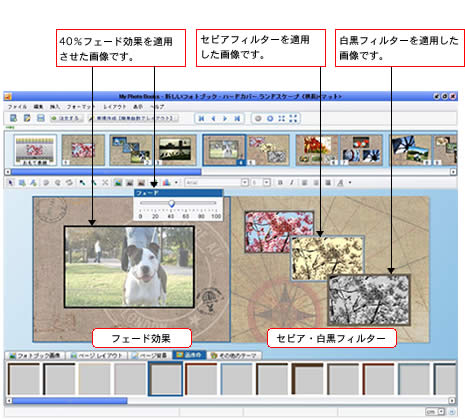The image size is (465, 420).
Task: Click the rotate icon in edit toolbar
Action: click(69, 182)
